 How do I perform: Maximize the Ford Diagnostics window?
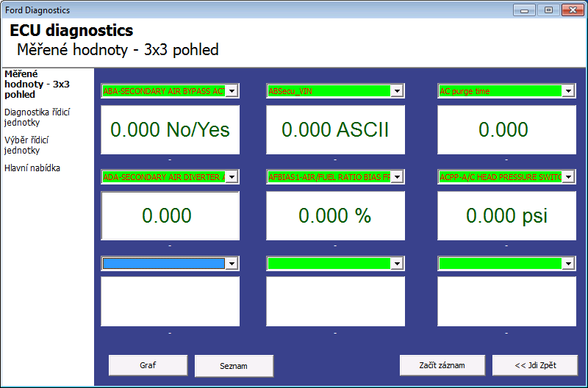548,10
